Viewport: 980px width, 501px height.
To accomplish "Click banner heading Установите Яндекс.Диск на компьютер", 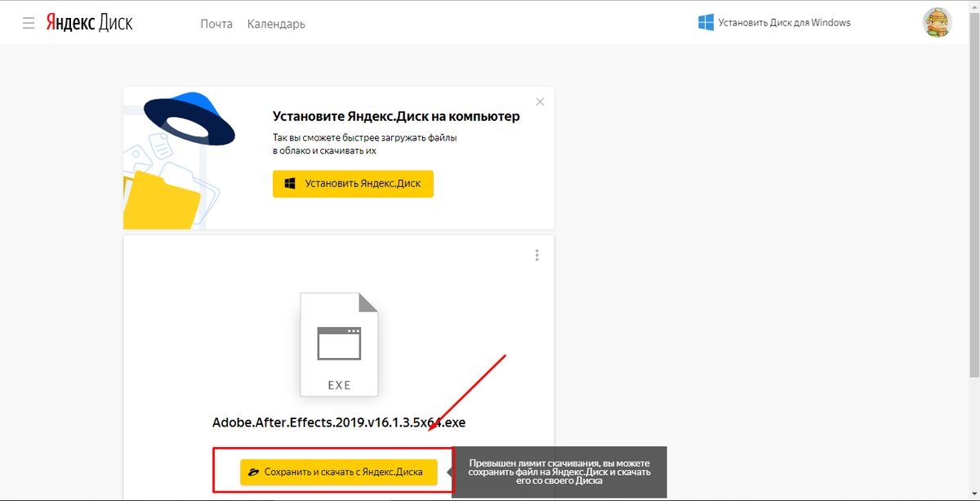I will click(x=396, y=117).
